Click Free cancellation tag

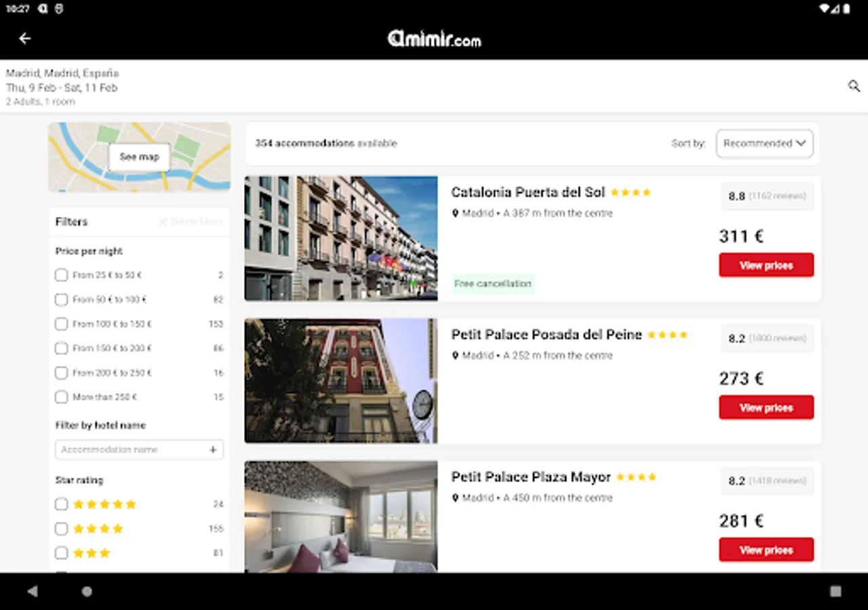coord(493,284)
